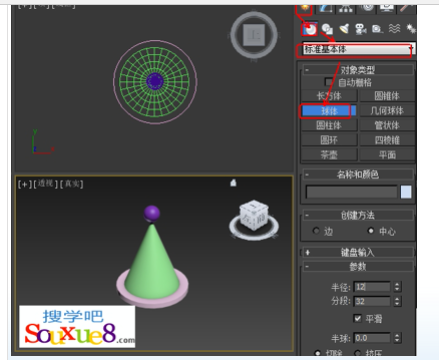Screen dimensions: 439x360
Task: Click the 半径 radius input field
Action: (372, 287)
